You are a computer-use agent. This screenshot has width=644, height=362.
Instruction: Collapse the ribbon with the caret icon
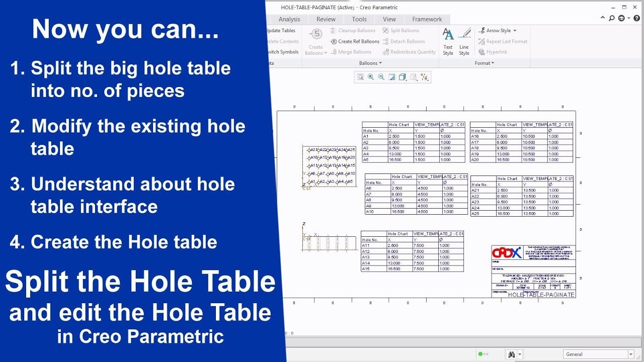point(602,18)
